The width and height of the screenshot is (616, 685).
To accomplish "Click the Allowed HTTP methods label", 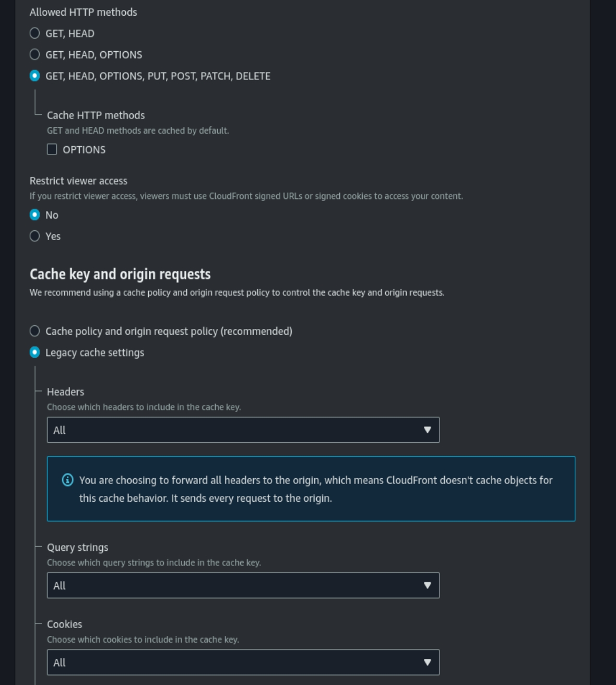I will tap(83, 12).
